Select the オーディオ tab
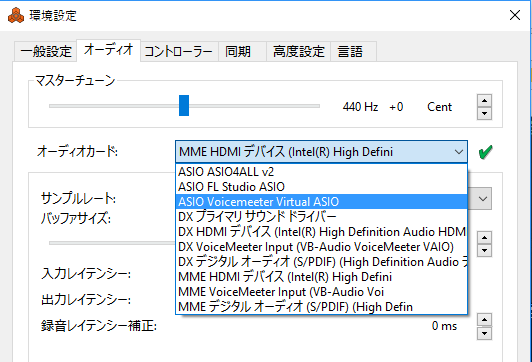532x362 pixels. [109, 50]
